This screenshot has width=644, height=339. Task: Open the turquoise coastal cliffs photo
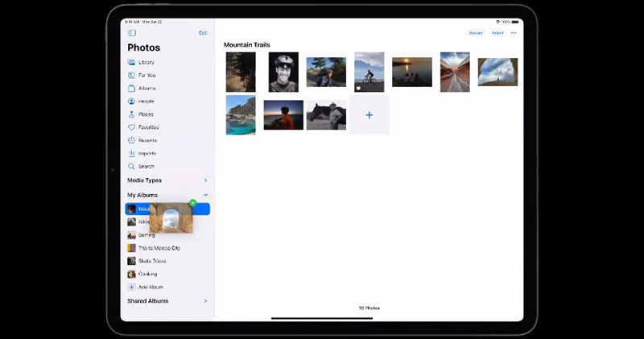[241, 115]
